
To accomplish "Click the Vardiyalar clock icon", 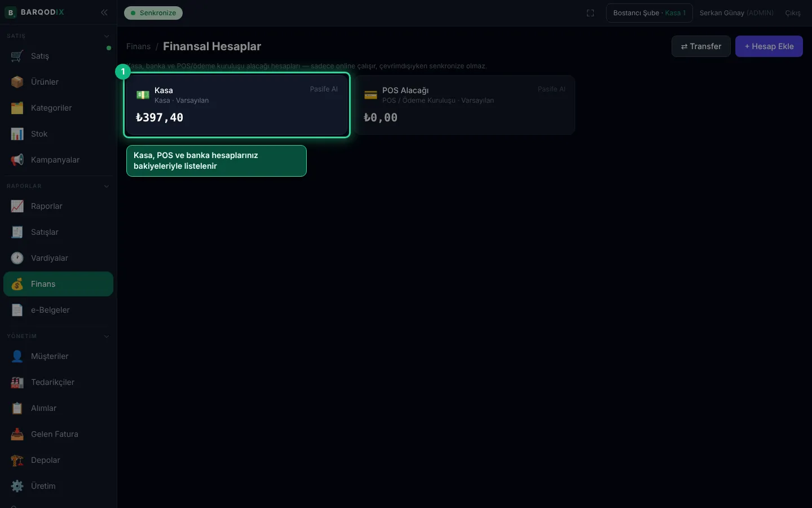I will tap(17, 258).
